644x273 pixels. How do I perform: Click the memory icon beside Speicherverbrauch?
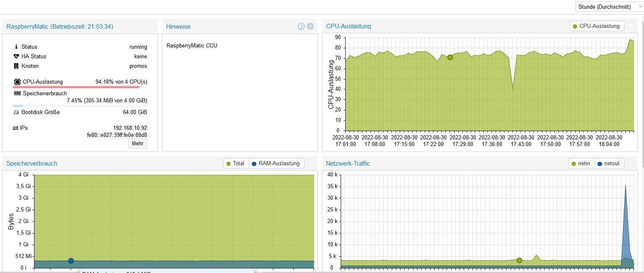point(17,93)
